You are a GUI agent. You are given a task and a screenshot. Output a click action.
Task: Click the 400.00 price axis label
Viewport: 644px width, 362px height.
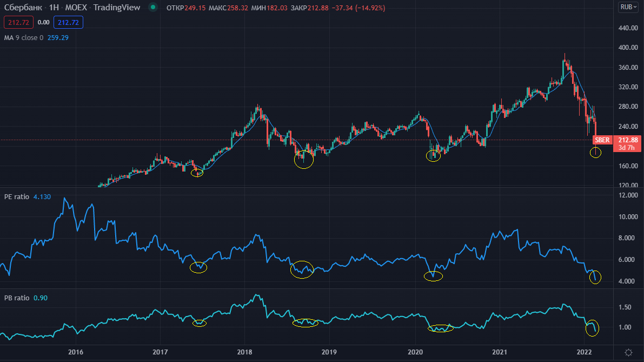[x=628, y=48]
